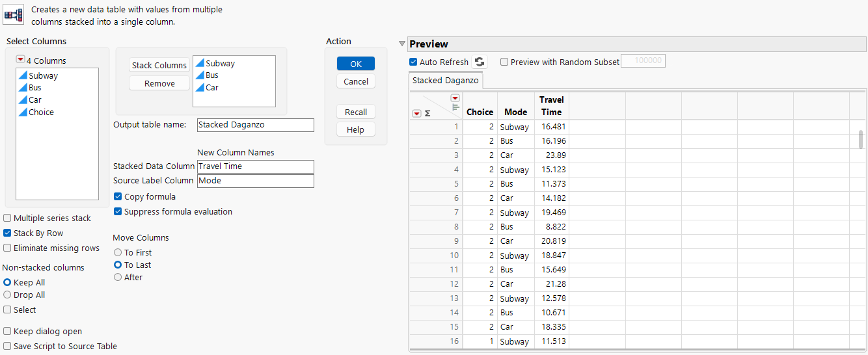Click the Travel Time value 11.513
This screenshot has width=868, height=355.
pos(552,341)
